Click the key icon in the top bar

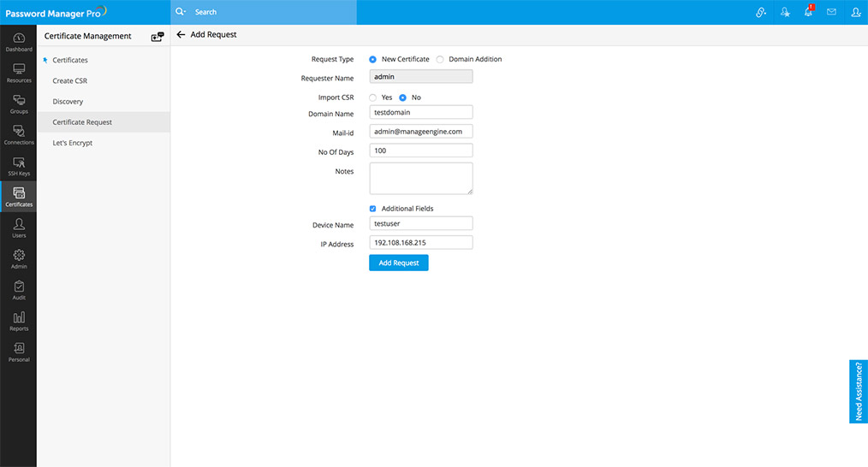761,12
